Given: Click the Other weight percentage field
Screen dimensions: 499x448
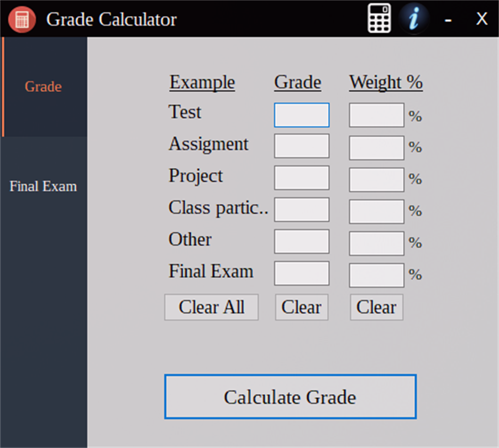Looking at the screenshot, I should point(376,243).
